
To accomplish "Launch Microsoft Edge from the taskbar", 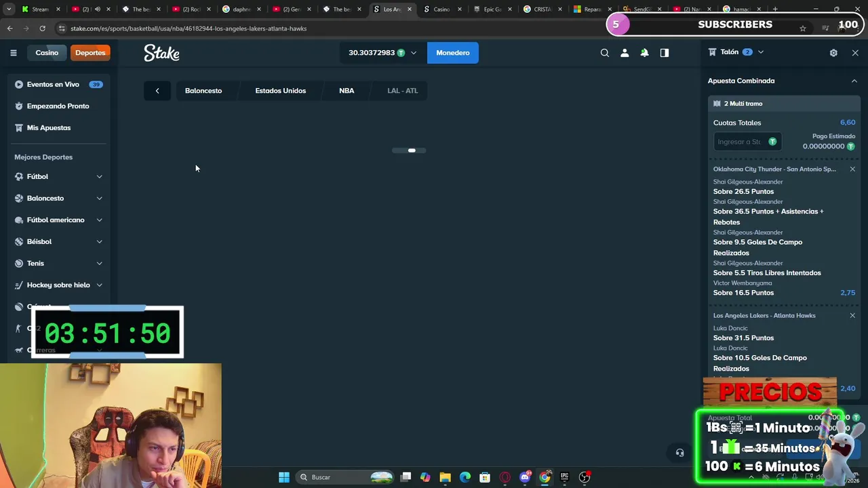I will pos(465,477).
